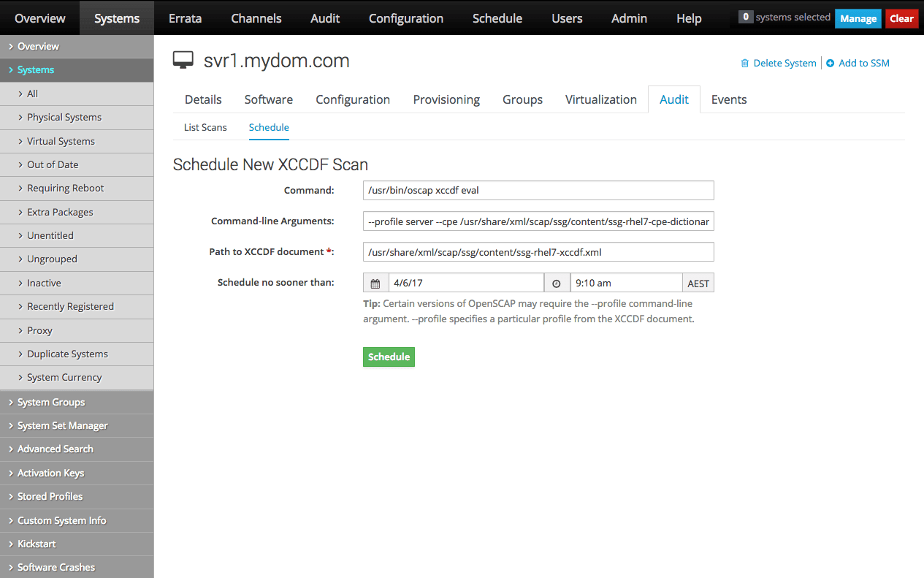The width and height of the screenshot is (924, 578).
Task: Select Out of Date in the sidebar
Action: pos(77,164)
